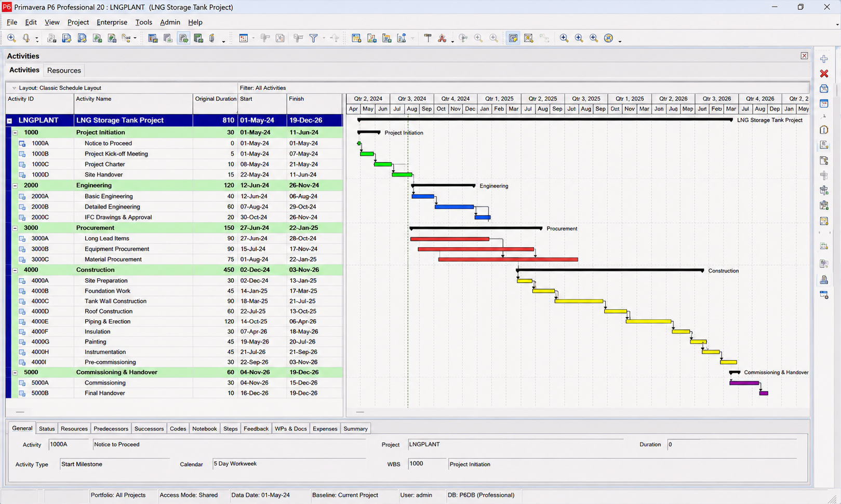Select the Foundation Work activity row
This screenshot has height=504, width=841.
coord(174,291)
